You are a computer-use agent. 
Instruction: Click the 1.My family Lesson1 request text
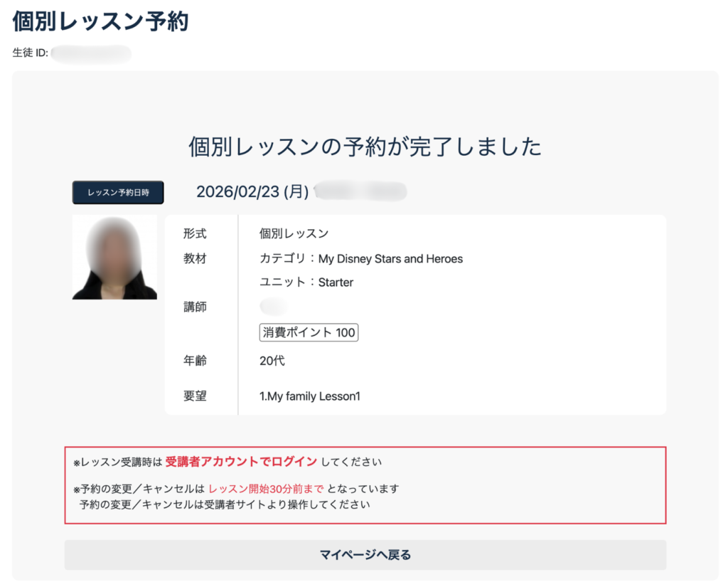point(310,396)
